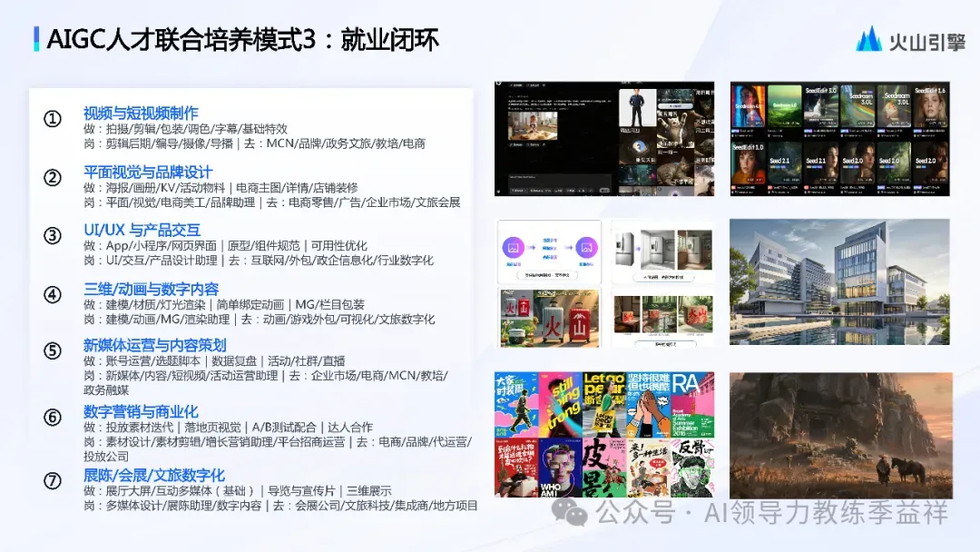Select the line starting 做:海报/画册/KV/活动物料

[220, 188]
